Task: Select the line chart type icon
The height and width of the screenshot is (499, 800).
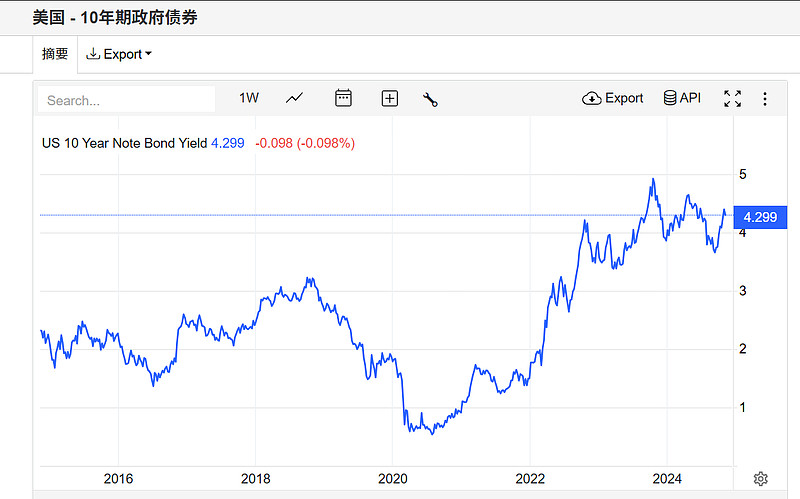Action: 294,98
